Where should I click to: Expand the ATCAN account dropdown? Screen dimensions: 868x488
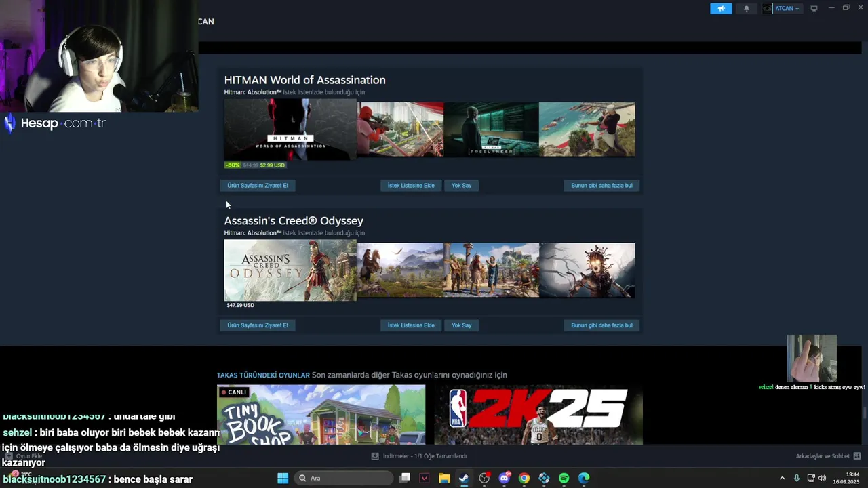(x=787, y=9)
